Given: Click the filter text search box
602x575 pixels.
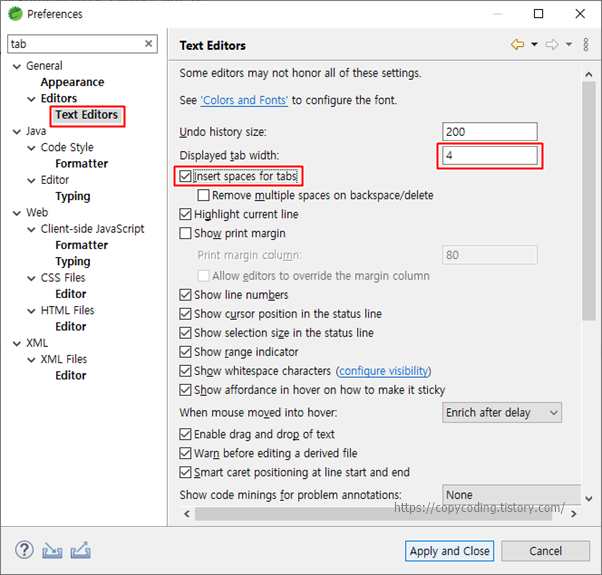Looking at the screenshot, I should 82,43.
